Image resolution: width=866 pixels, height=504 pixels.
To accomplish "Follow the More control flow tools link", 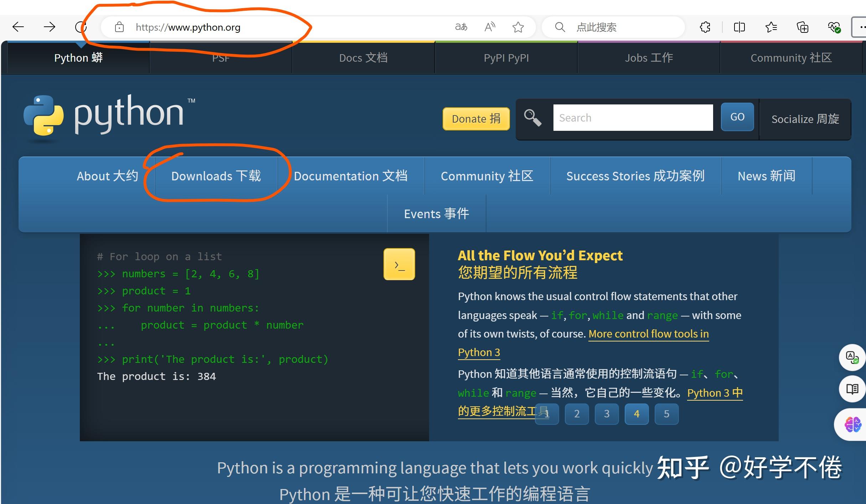I will click(648, 334).
